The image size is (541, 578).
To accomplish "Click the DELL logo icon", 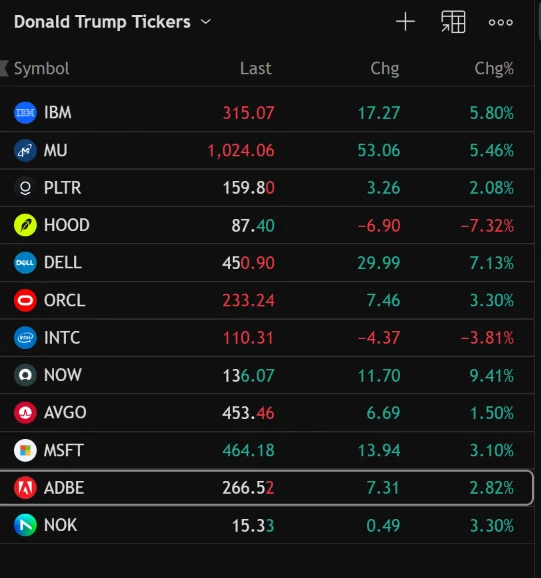I will pos(25,263).
